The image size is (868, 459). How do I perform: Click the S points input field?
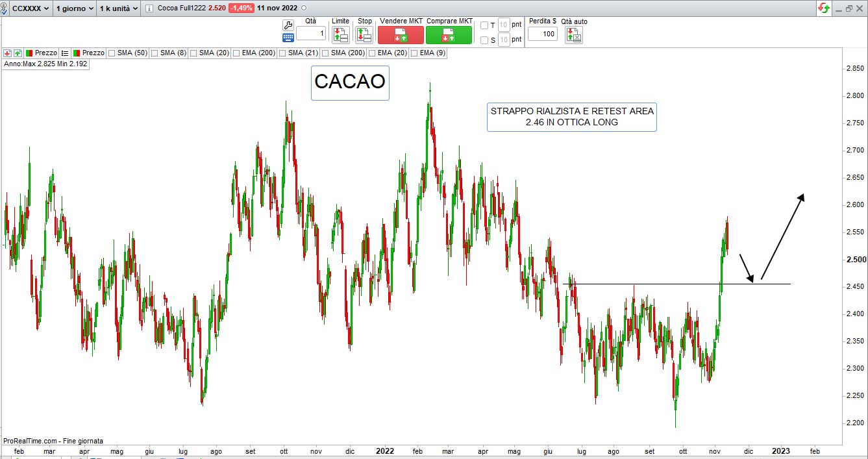coord(504,40)
